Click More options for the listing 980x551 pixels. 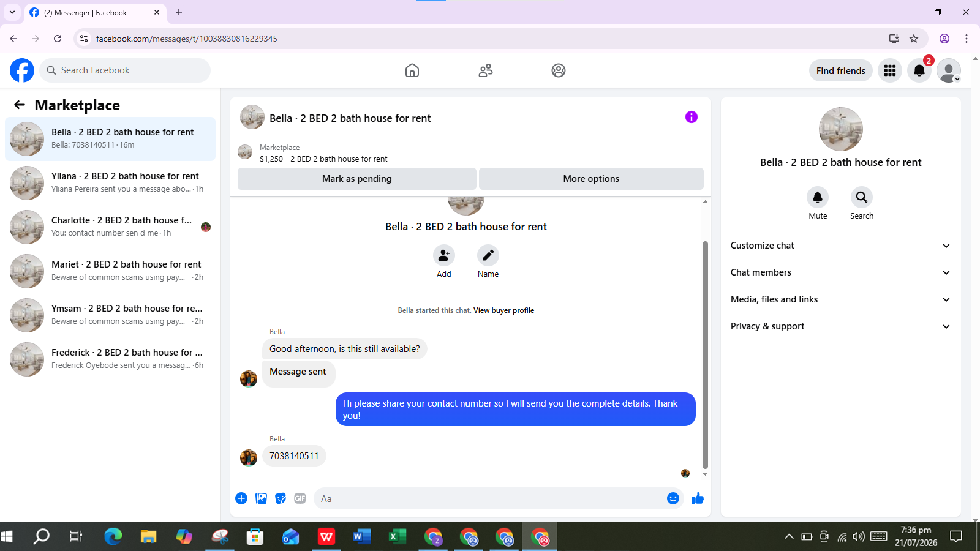click(591, 179)
